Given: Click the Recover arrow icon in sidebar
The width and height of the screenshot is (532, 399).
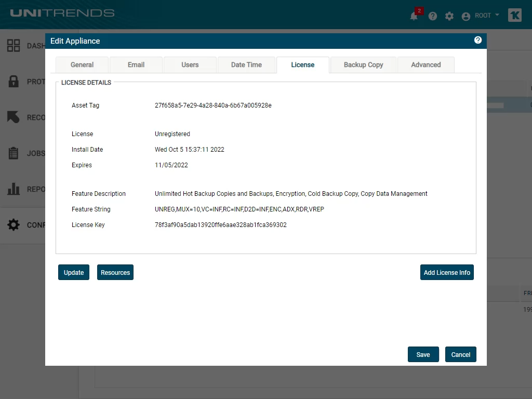Looking at the screenshot, I should 14,117.
